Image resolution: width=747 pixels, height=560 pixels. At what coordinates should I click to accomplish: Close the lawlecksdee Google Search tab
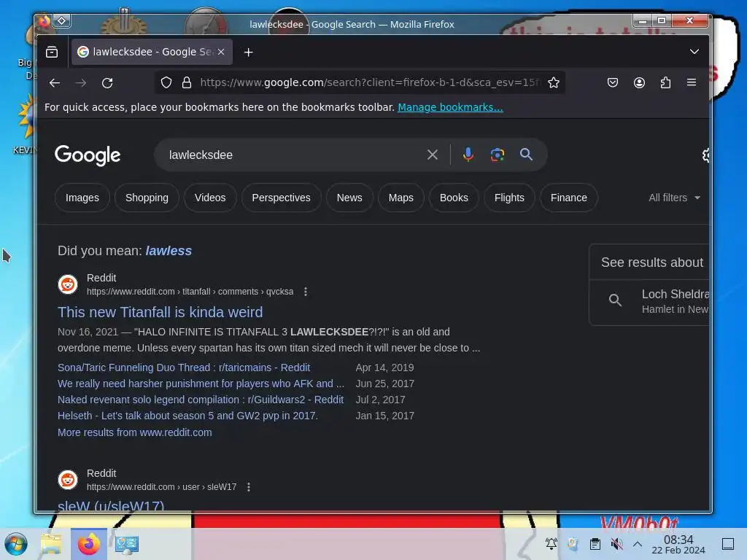tap(221, 52)
